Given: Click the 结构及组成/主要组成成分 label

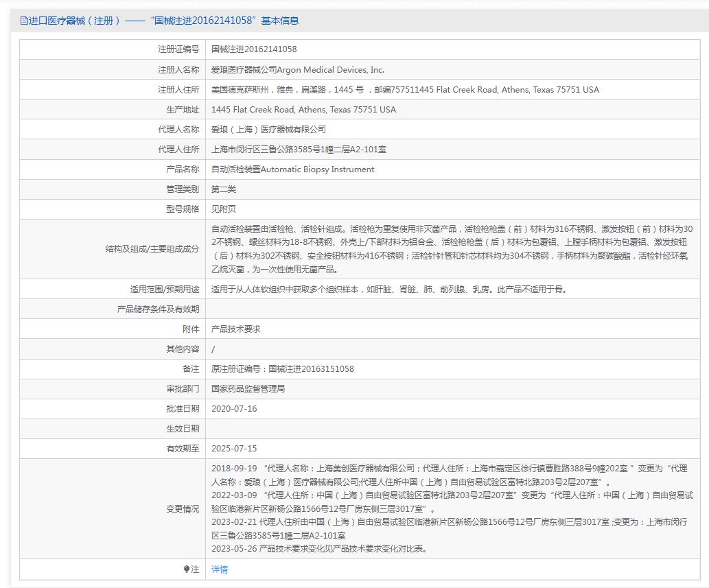Looking at the screenshot, I should point(152,248).
